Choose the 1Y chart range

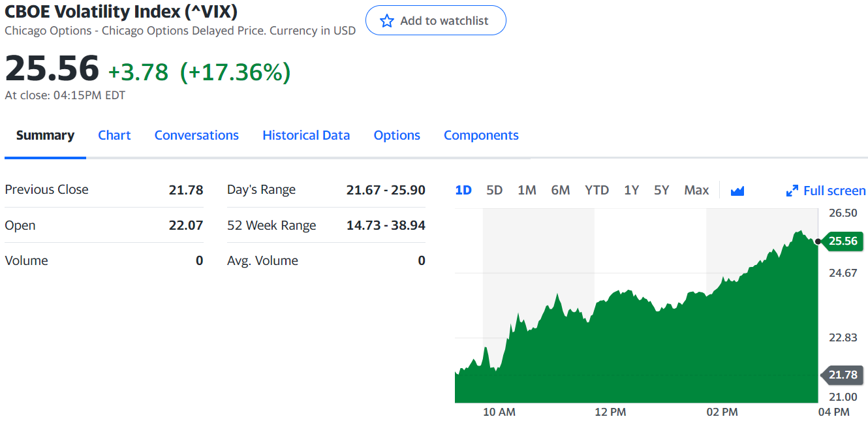pyautogui.click(x=631, y=190)
